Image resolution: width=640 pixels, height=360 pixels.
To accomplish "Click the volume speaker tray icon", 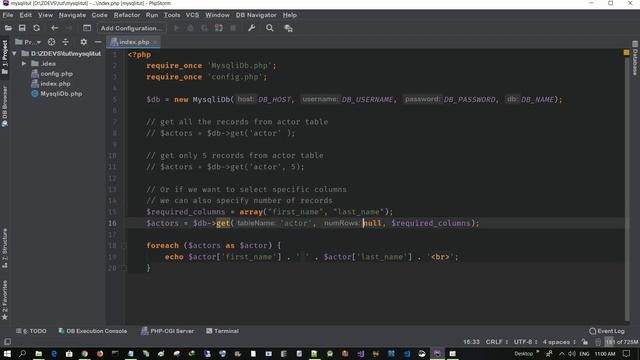I will click(572, 353).
